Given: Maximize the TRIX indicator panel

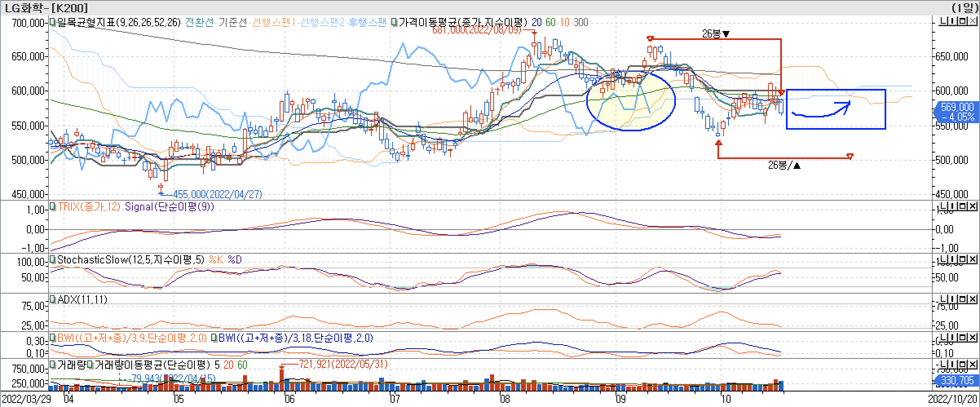Looking at the screenshot, I should point(962,206).
